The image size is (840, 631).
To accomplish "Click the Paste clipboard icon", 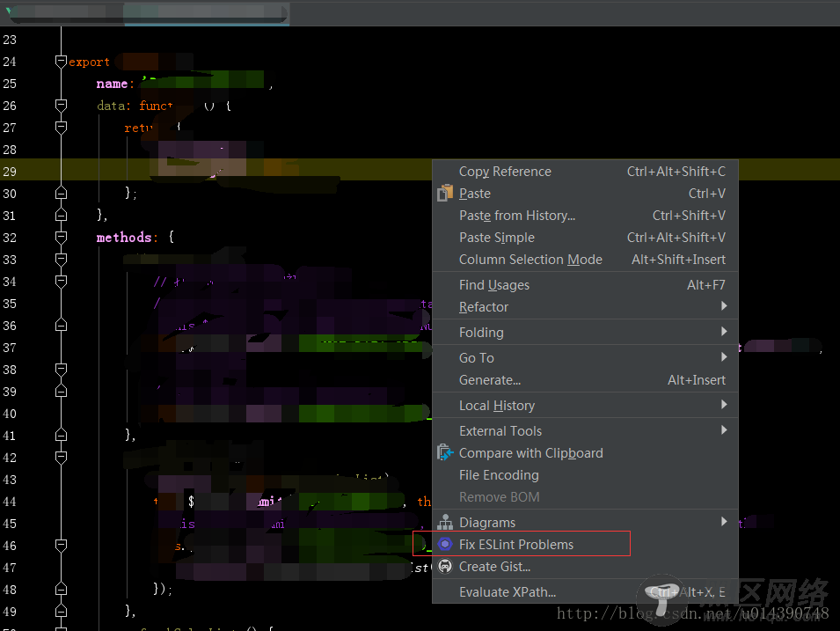I will click(x=445, y=193).
